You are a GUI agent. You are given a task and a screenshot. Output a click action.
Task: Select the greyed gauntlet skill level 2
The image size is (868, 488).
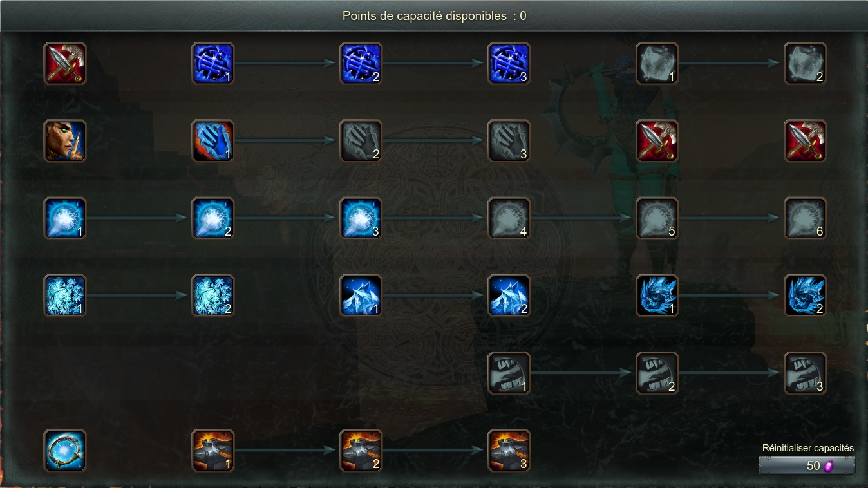pyautogui.click(x=361, y=141)
